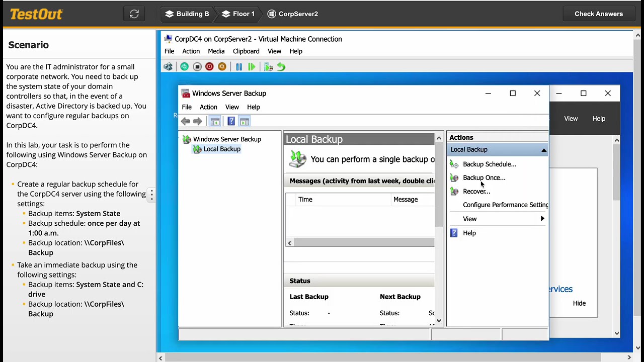Click the Backup Once icon in Actions pane
Image resolution: width=644 pixels, height=362 pixels.
(454, 177)
